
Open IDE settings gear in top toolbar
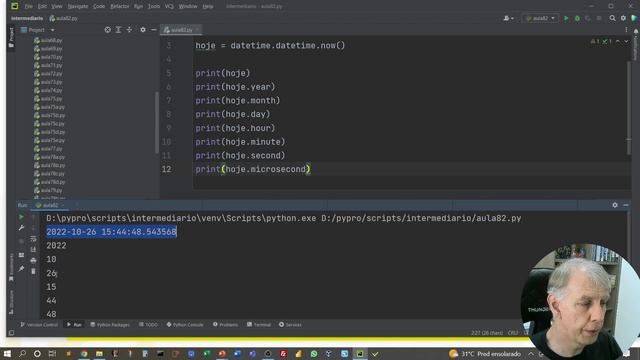pos(623,18)
